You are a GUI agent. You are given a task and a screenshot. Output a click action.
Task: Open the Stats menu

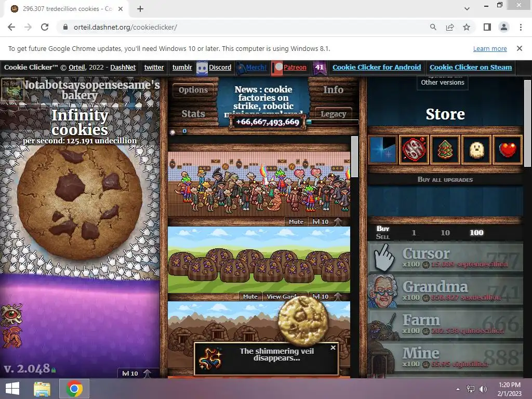193,114
